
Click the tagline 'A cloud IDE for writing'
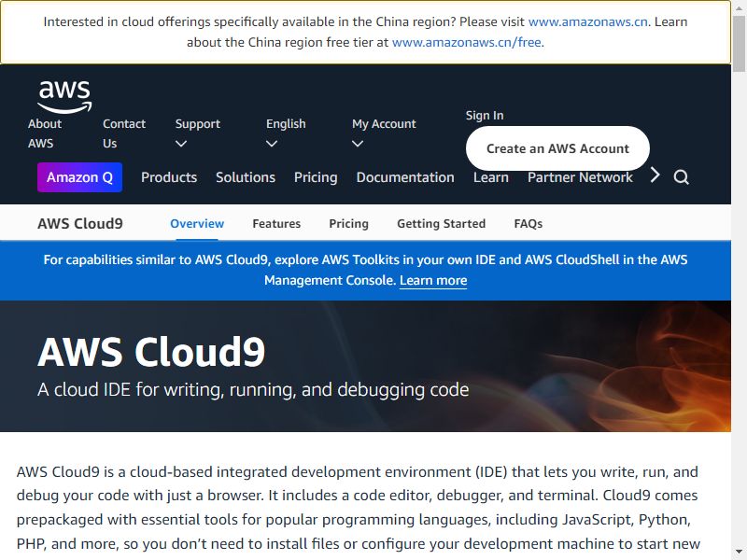[253, 389]
